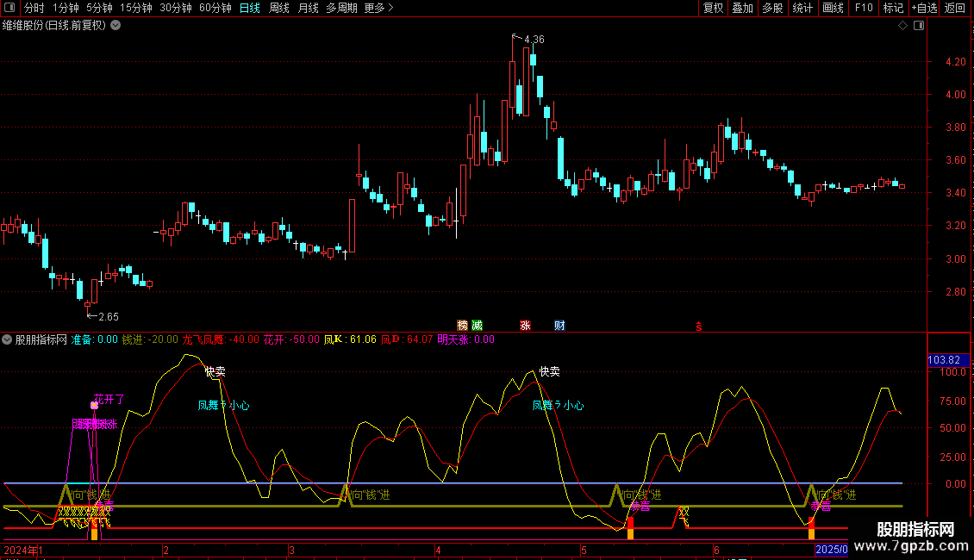Click the 复权 adjustment button

[713, 8]
